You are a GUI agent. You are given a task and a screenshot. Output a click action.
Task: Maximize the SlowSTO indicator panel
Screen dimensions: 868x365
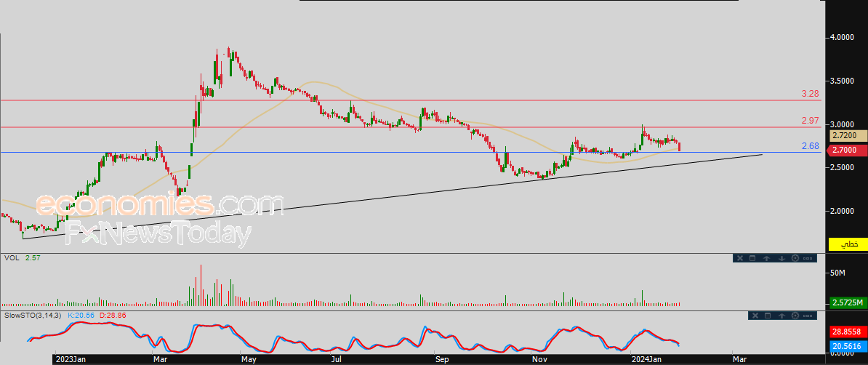(x=767, y=316)
